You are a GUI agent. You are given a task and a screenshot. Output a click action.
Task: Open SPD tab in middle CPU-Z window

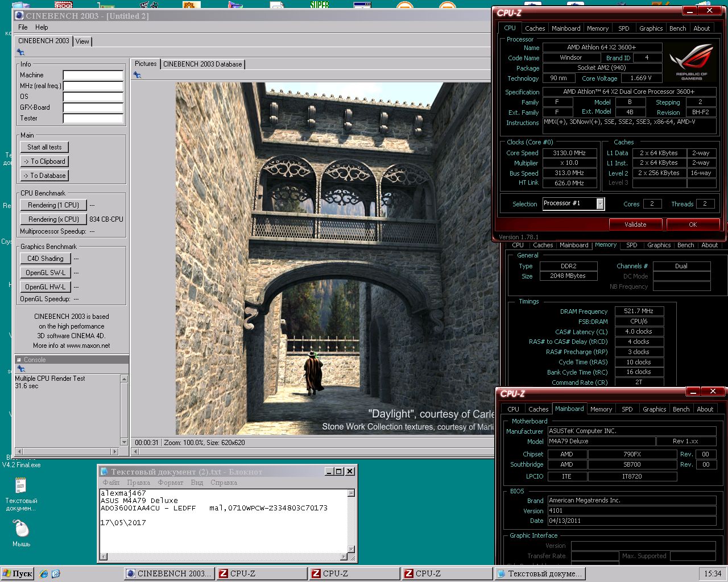(631, 245)
